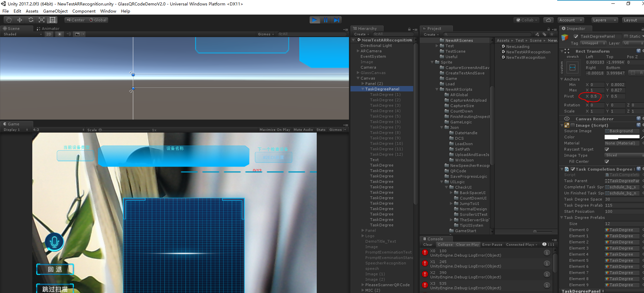
Task: Select the Rect Transform tool
Action: click(x=52, y=20)
